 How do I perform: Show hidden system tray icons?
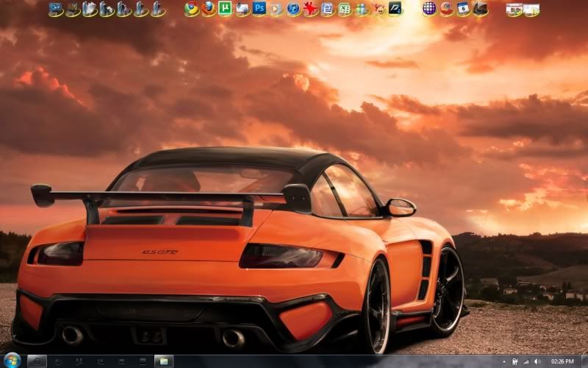pos(503,361)
